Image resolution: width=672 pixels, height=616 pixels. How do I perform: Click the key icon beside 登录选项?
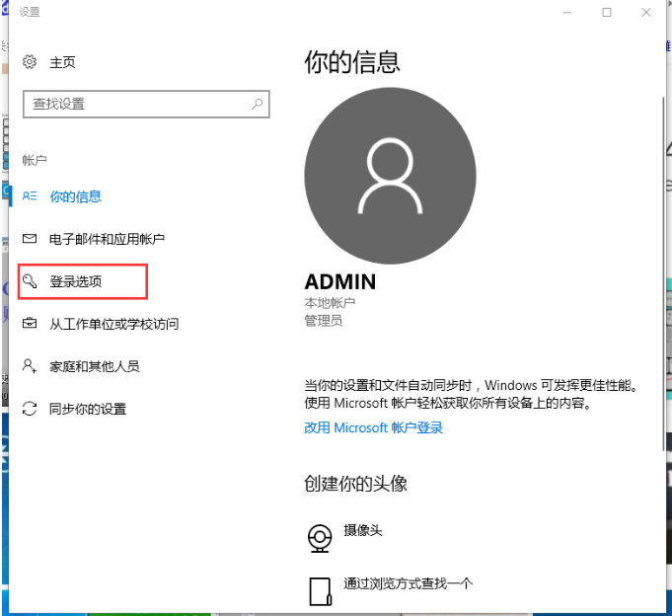(x=30, y=281)
